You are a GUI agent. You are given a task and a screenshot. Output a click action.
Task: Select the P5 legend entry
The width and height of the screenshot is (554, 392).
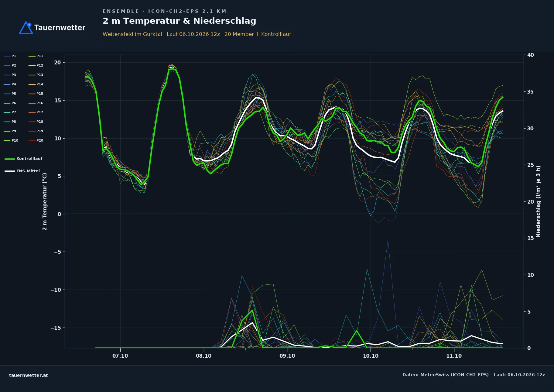[x=10, y=94]
